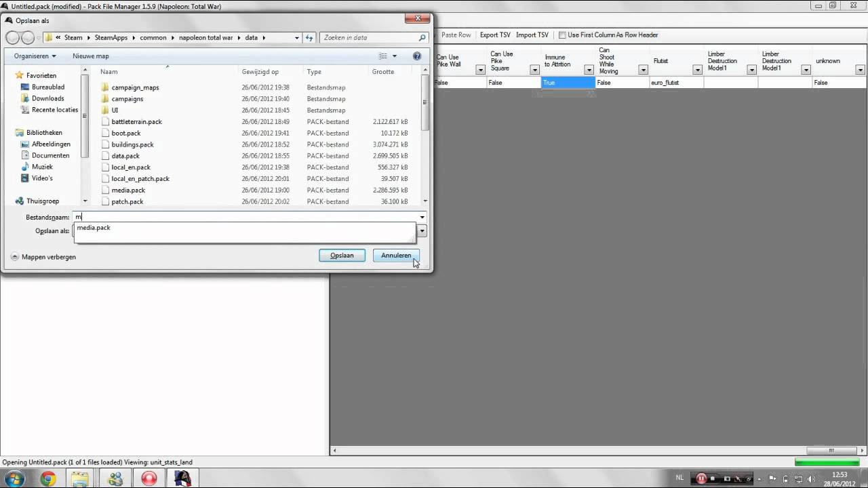The width and height of the screenshot is (868, 488).
Task: Select battleterrain.pack file icon
Action: point(105,122)
